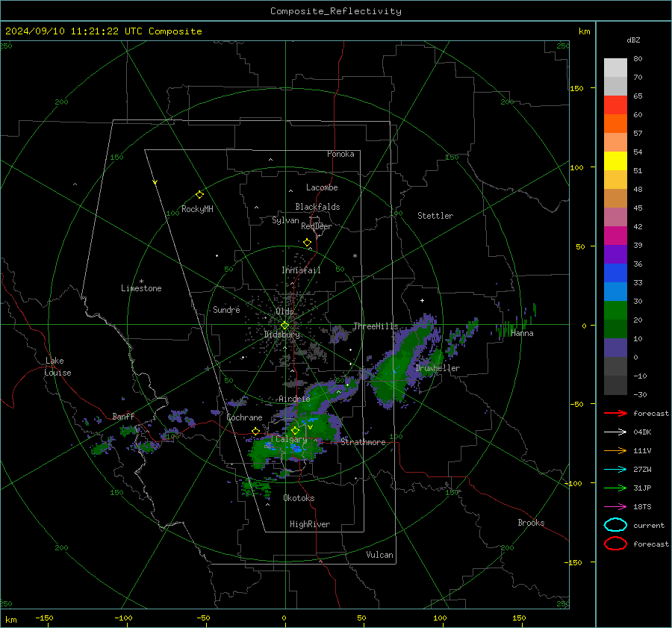672x628 pixels.
Task: Click the Sylvan label on the map
Action: (285, 220)
